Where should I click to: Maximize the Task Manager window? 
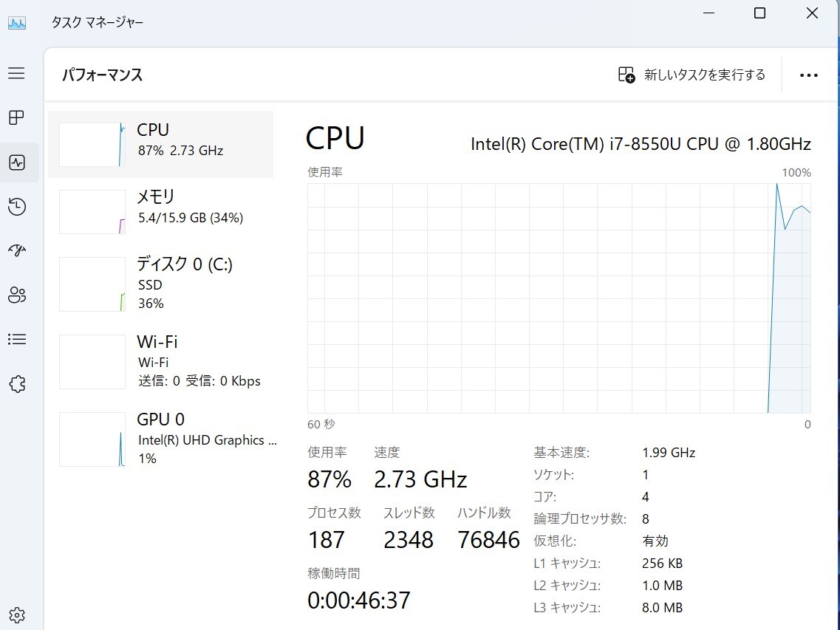click(x=759, y=13)
